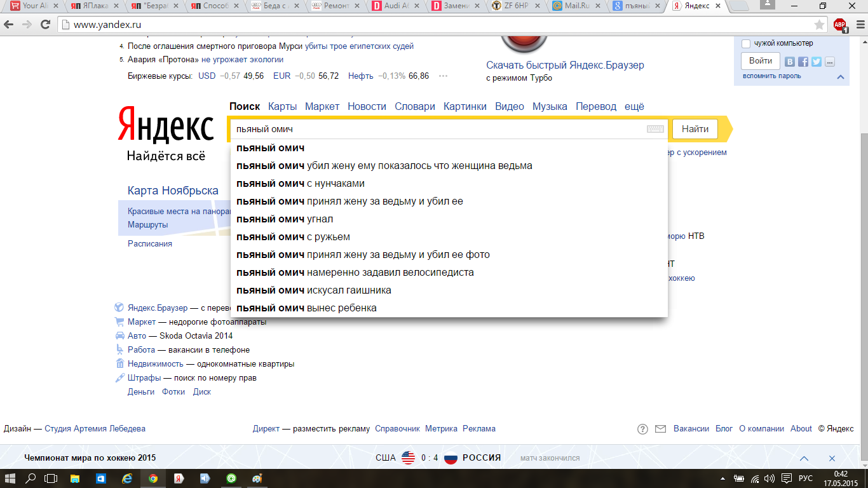Click the help question mark icon in footer
868x488 pixels.
[x=643, y=429]
